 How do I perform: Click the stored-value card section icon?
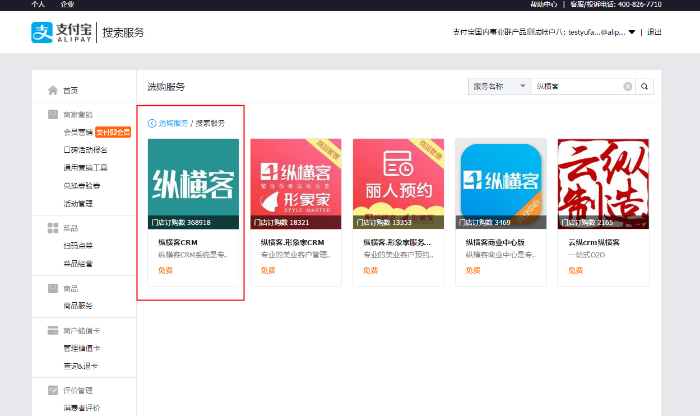point(53,330)
